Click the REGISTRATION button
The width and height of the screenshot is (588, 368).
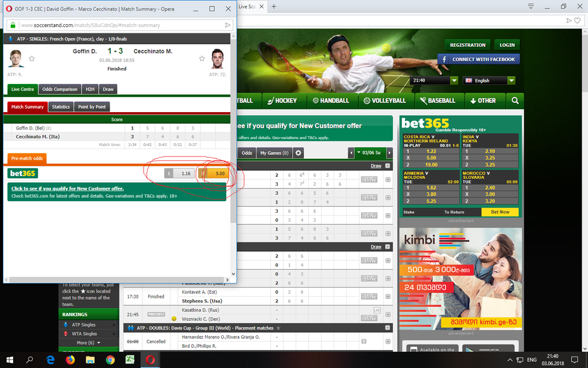[467, 45]
